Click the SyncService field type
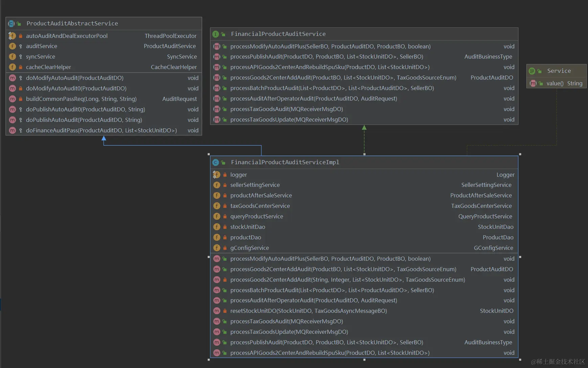The height and width of the screenshot is (368, 588). pyautogui.click(x=182, y=57)
